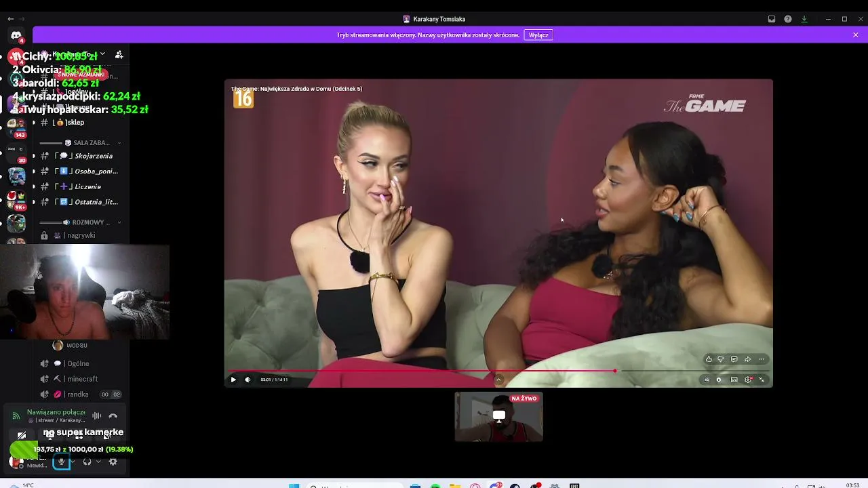Image resolution: width=868 pixels, height=488 pixels.
Task: Open the Windows Start menu
Action: pyautogui.click(x=294, y=485)
